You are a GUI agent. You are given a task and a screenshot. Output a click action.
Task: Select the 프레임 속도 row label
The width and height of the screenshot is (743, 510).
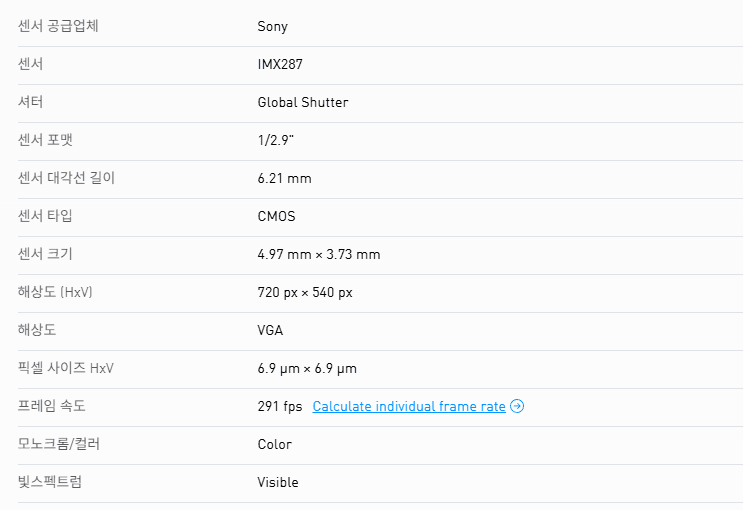tap(52, 406)
